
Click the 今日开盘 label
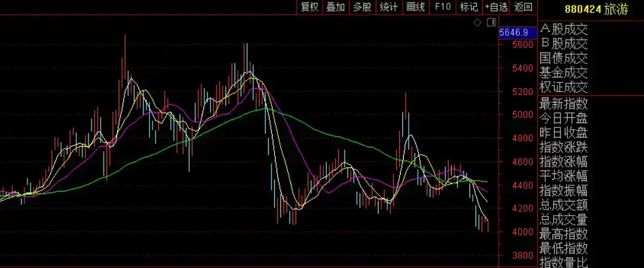563,118
